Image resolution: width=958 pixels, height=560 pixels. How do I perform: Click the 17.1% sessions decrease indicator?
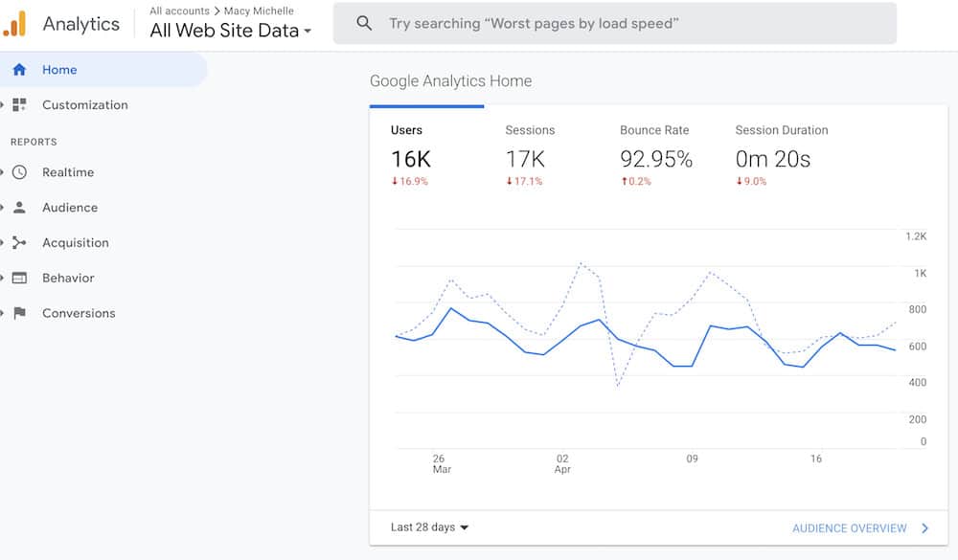point(524,181)
